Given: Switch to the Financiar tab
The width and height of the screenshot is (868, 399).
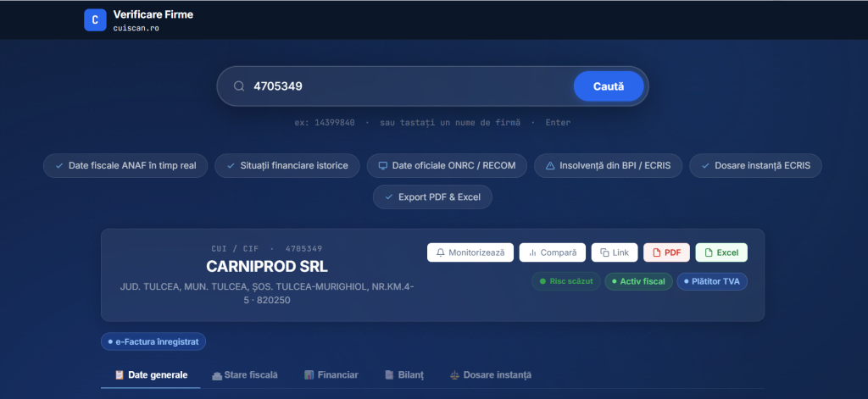Looking at the screenshot, I should [x=331, y=374].
